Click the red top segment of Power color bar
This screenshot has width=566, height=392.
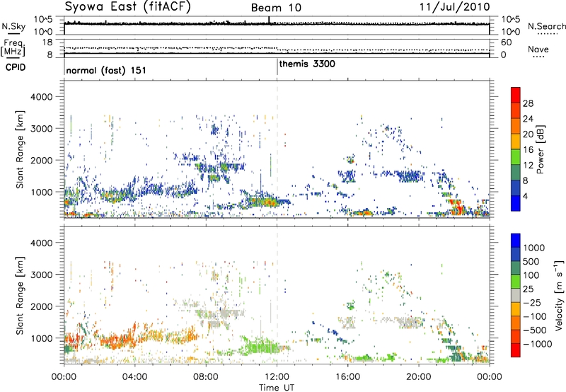[516, 95]
